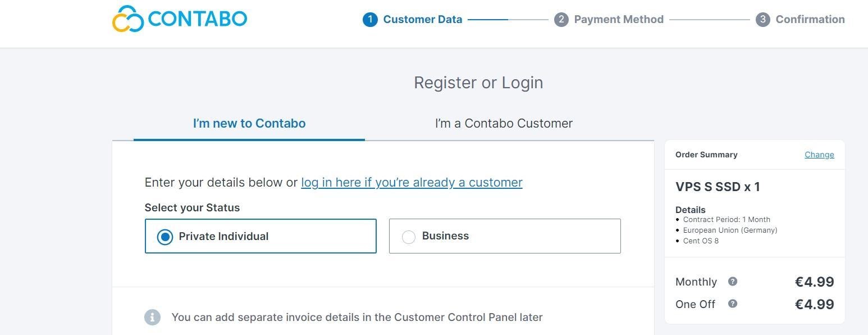
Task: Click the step 2 circle icon
Action: tap(561, 20)
